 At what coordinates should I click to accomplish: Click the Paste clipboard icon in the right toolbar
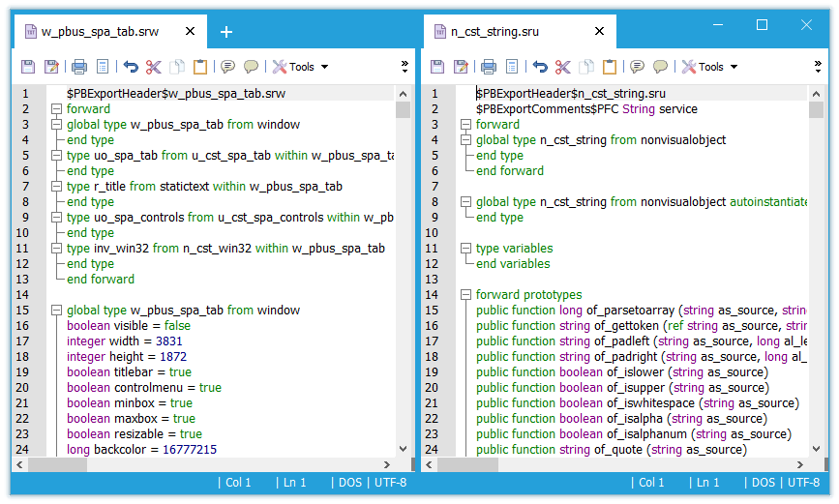click(x=610, y=67)
